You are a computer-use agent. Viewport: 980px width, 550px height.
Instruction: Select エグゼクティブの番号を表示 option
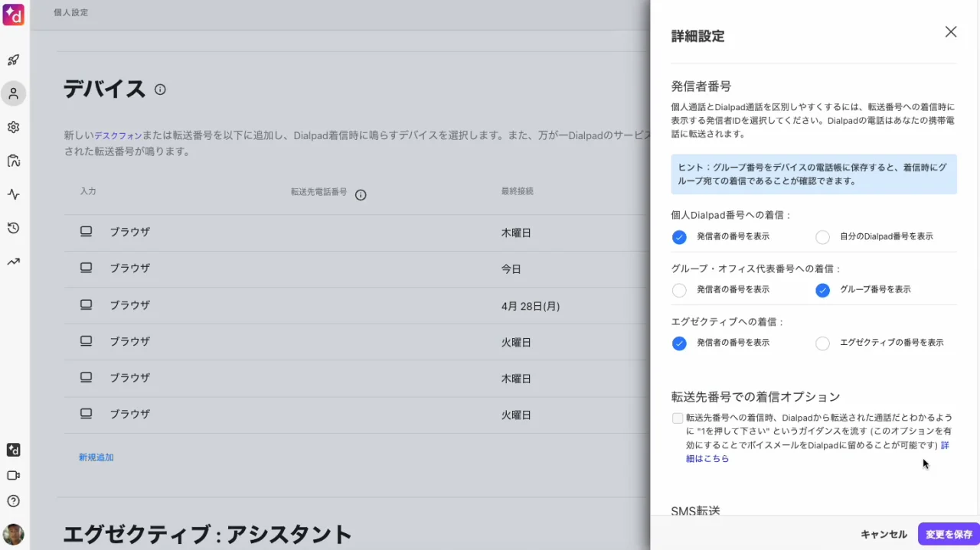[822, 343]
